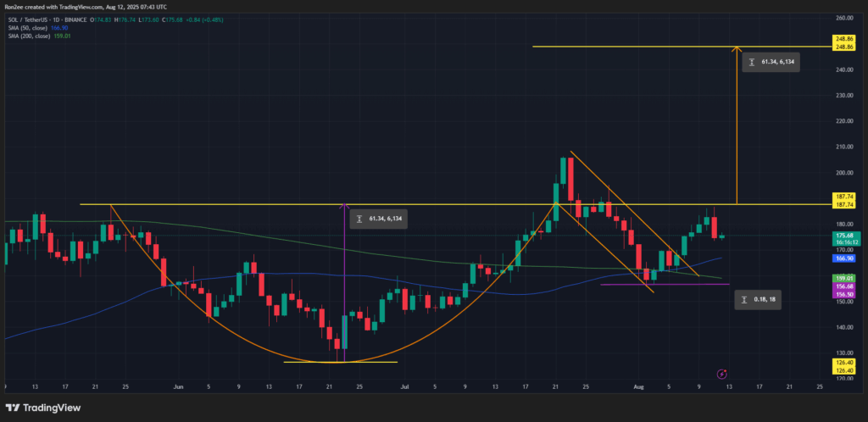This screenshot has height=422, width=868.
Task: Click the 'Aug' label on the time axis
Action: click(x=638, y=388)
